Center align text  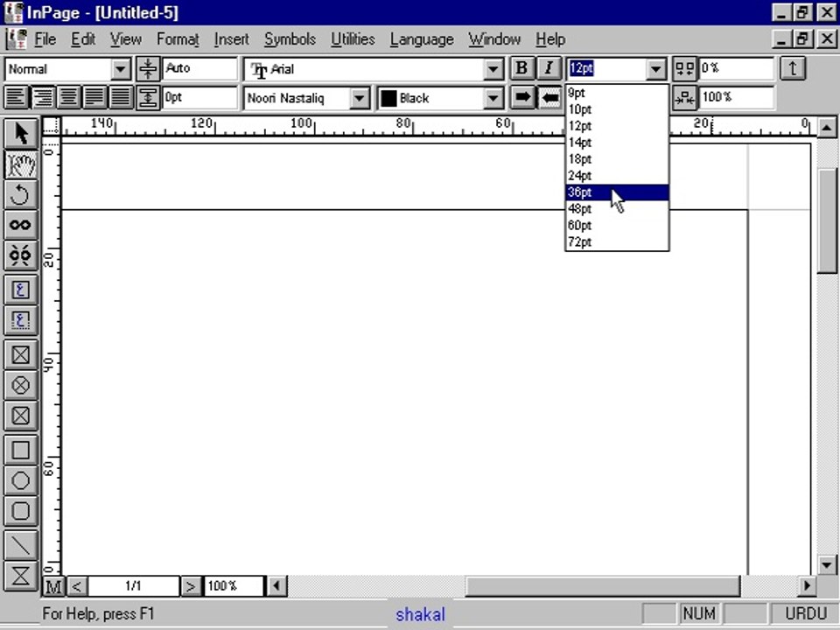pyautogui.click(x=68, y=97)
